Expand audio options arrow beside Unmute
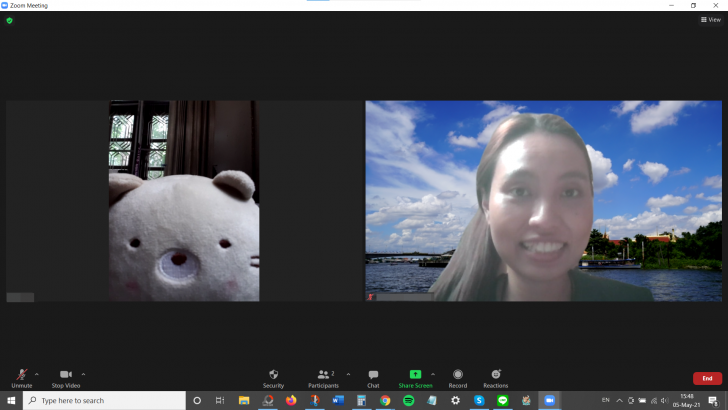The width and height of the screenshot is (728, 410). pyautogui.click(x=37, y=374)
